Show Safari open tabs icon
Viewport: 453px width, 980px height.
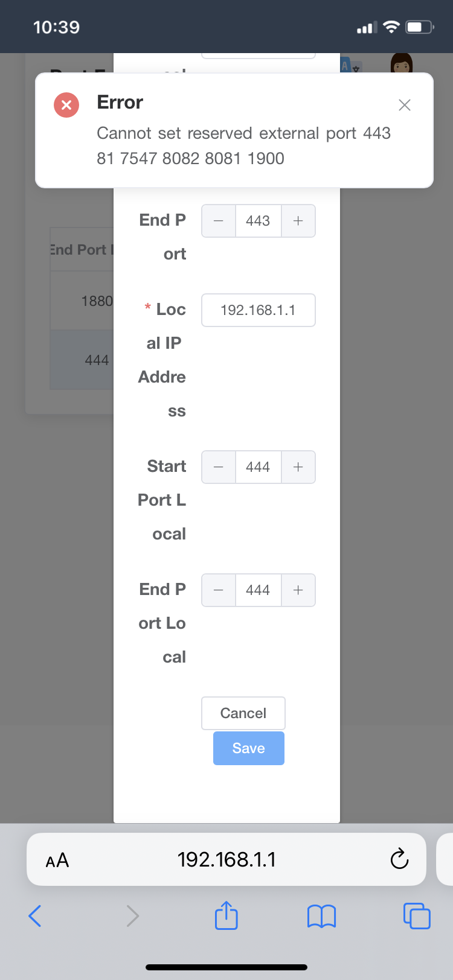point(417,915)
